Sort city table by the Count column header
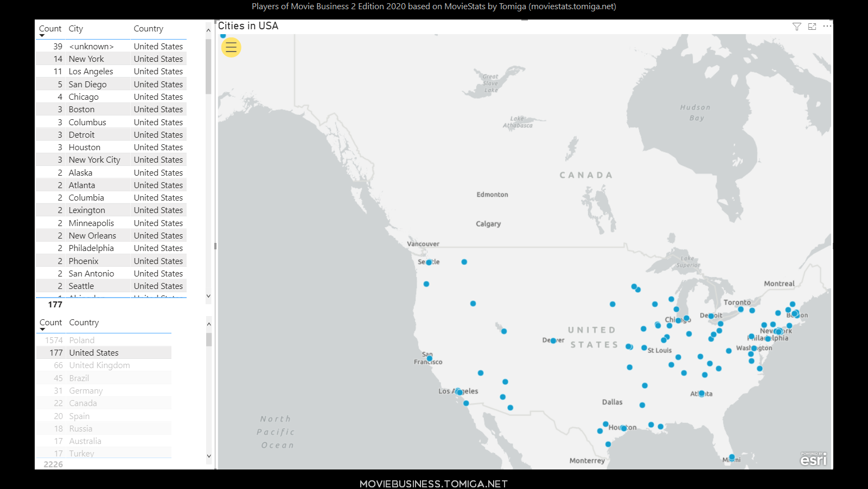868x489 pixels. (50, 29)
